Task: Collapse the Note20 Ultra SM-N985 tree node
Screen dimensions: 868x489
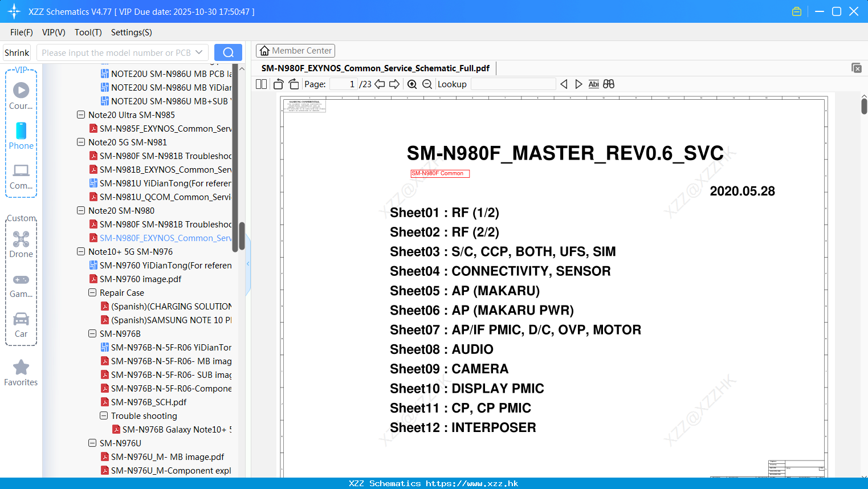Action: click(80, 115)
